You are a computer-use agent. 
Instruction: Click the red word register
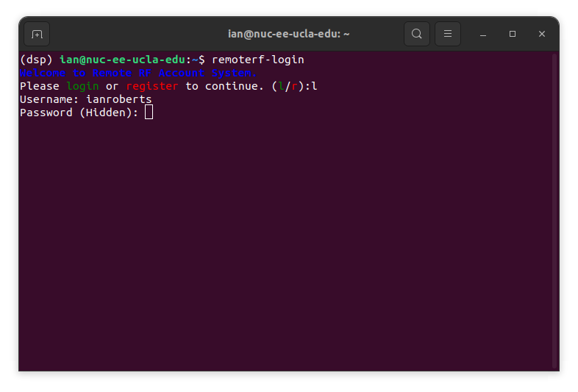pyautogui.click(x=151, y=85)
